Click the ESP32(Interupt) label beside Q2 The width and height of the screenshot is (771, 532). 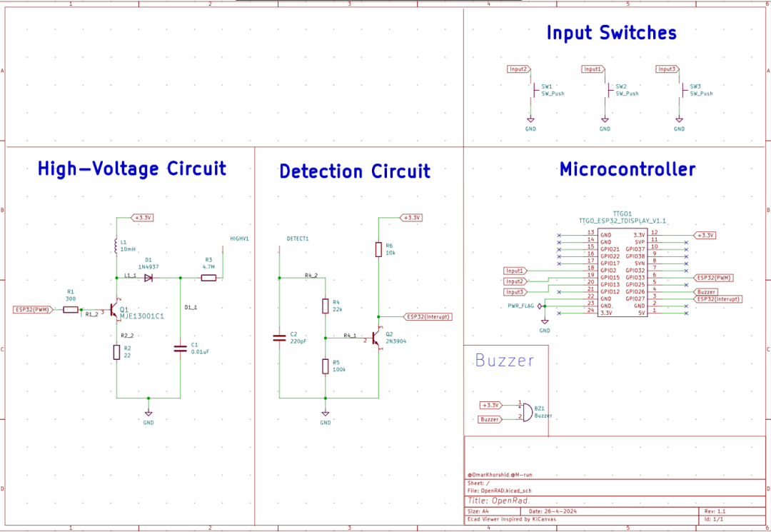point(428,316)
